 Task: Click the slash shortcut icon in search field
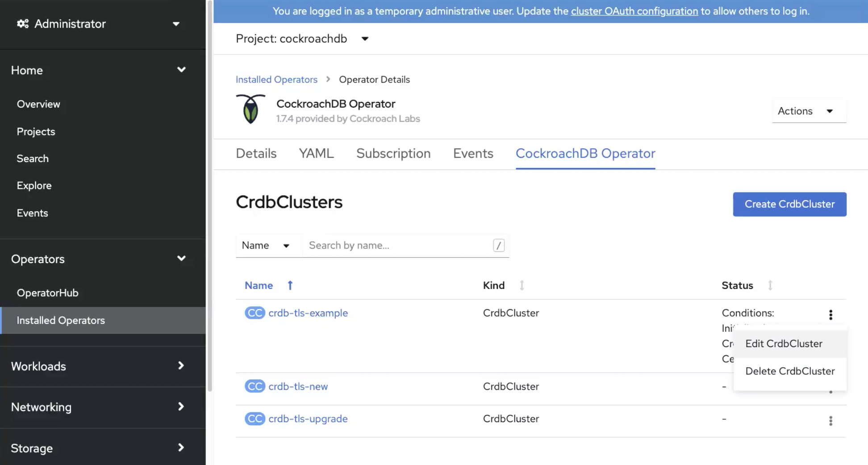point(498,245)
